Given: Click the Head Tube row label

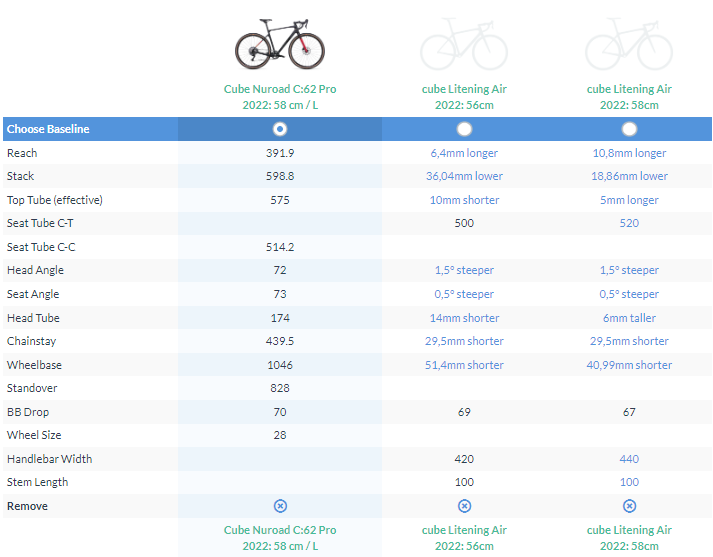Looking at the screenshot, I should tap(33, 318).
